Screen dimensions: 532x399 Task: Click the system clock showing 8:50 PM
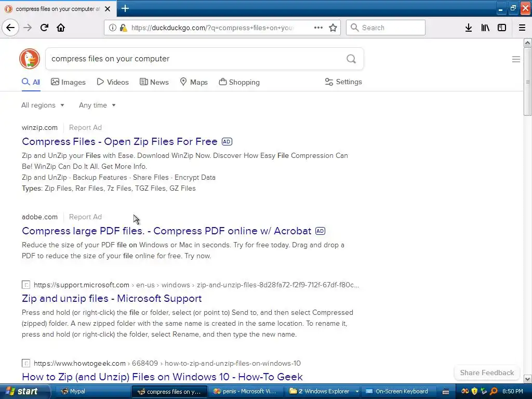pyautogui.click(x=513, y=391)
